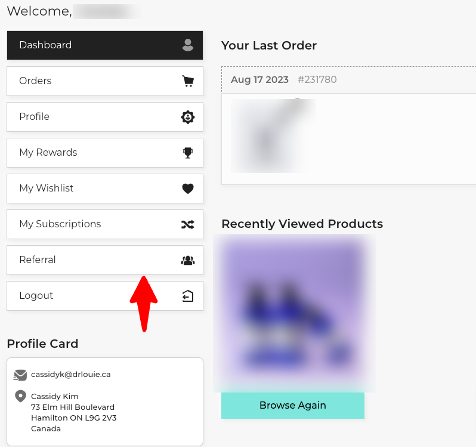This screenshot has height=448, width=476.
Task: Open the Referral menu entry
Action: coord(105,260)
